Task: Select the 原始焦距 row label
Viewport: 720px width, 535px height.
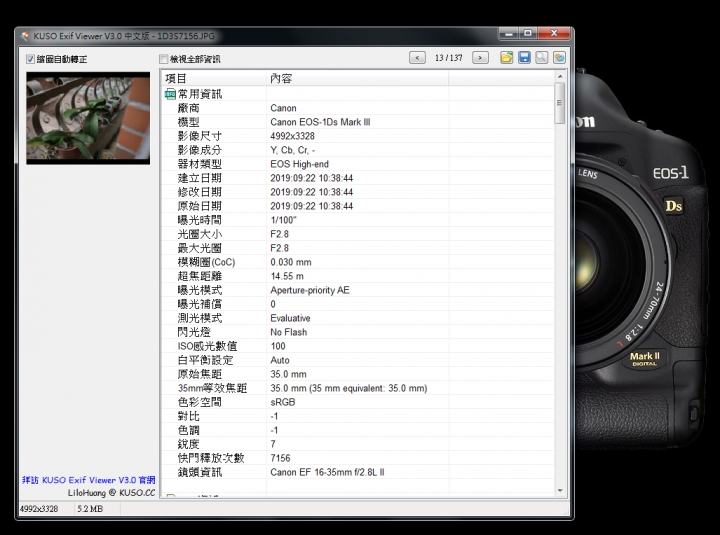Action: point(200,374)
